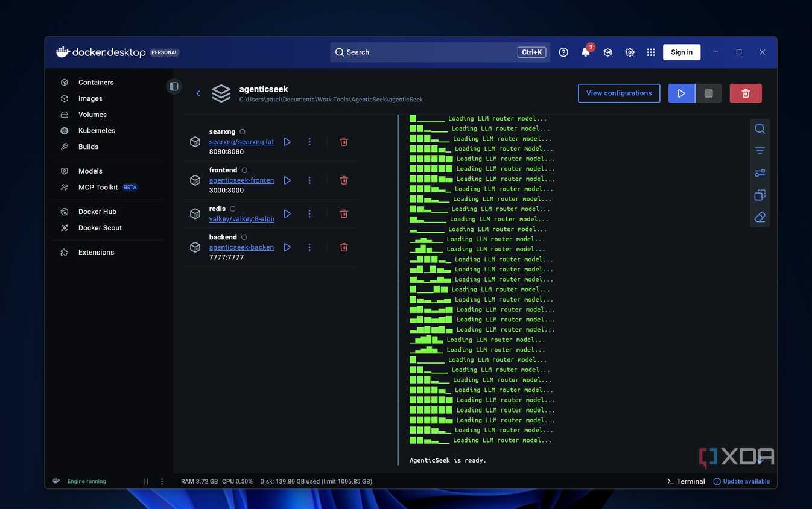812x509 pixels.
Task: Click the View configurations button
Action: click(619, 93)
